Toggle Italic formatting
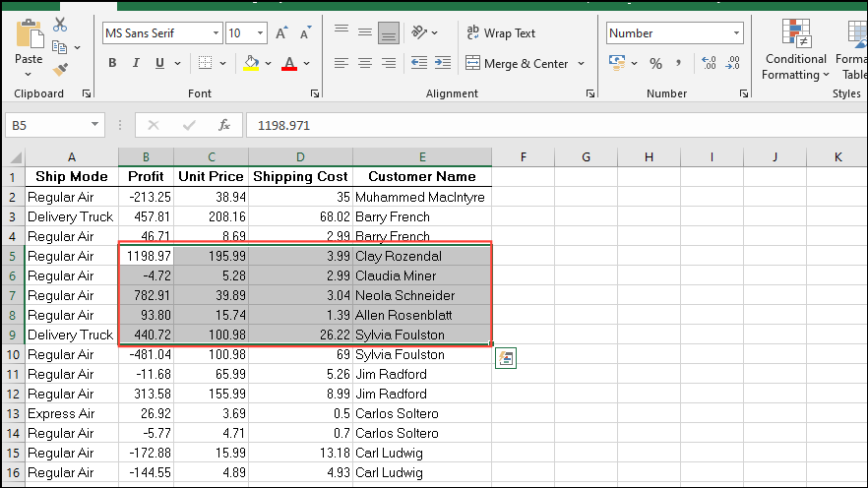 tap(136, 63)
